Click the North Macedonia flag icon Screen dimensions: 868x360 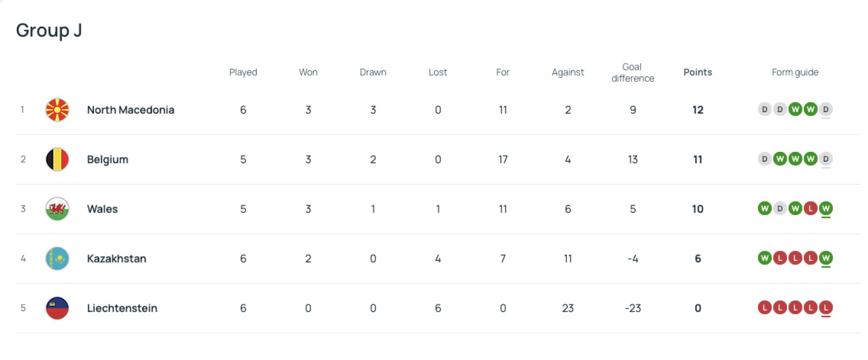point(57,110)
